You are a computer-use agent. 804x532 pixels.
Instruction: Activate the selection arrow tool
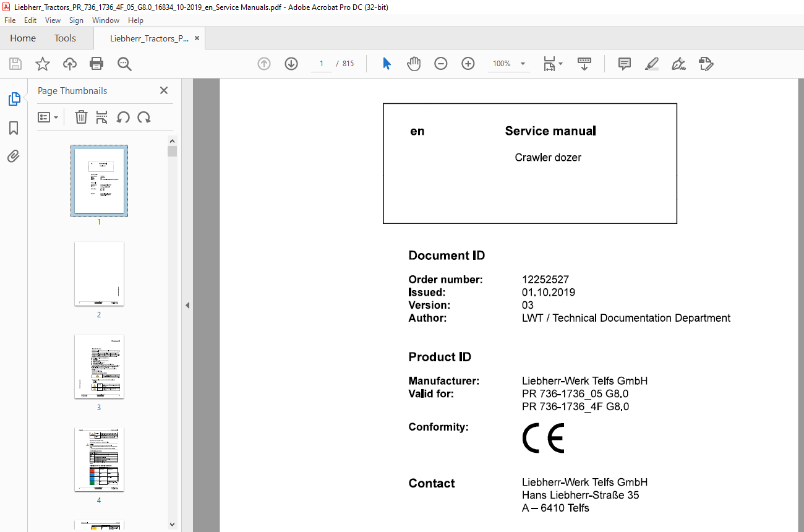[387, 64]
